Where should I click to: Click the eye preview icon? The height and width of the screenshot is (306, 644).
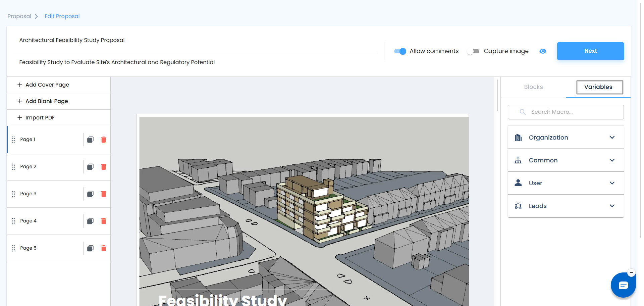[543, 51]
